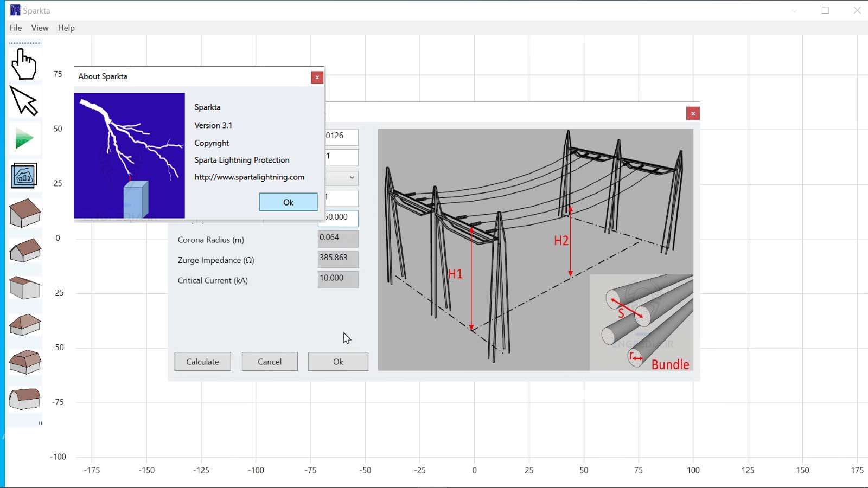Open the Help menu
The width and height of the screenshot is (868, 488).
click(x=66, y=28)
